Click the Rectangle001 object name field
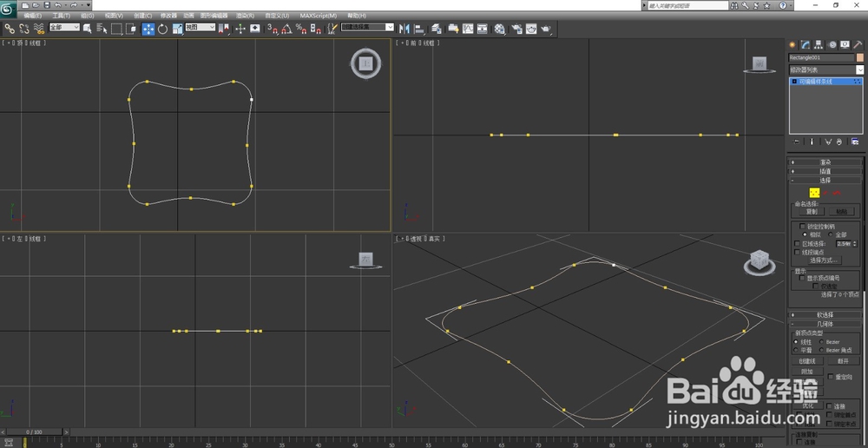Screen dimensions: 868x448 click(821, 57)
